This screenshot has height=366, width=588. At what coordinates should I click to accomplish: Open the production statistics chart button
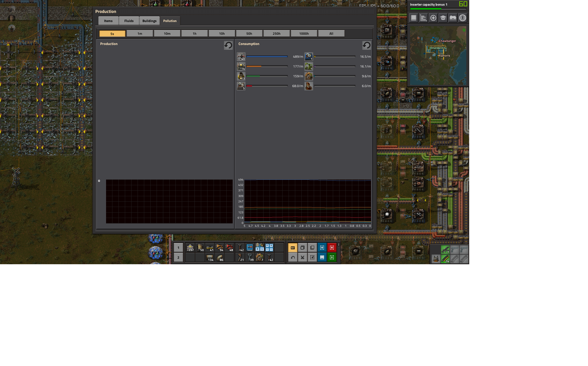(x=423, y=18)
